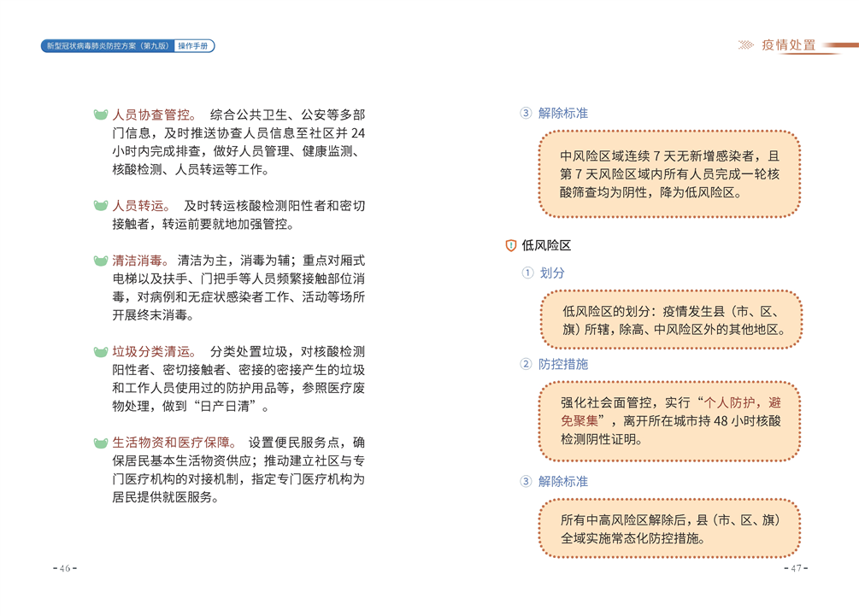This screenshot has height=616, width=859.
Task: Click the circled number ① next to 划分
Action: (x=527, y=273)
